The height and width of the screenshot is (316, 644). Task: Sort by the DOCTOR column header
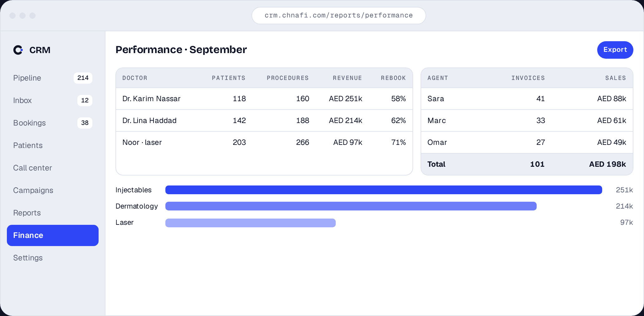point(135,78)
